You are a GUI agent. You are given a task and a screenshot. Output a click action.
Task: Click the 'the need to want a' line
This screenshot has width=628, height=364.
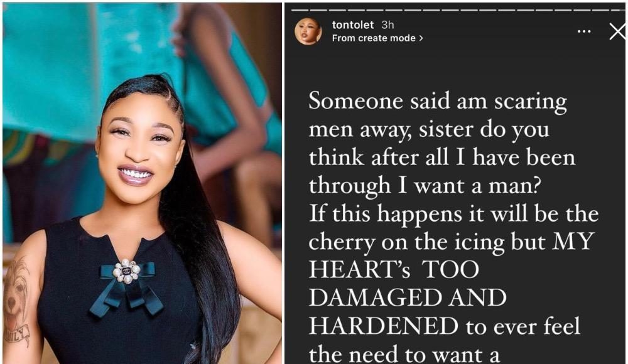click(404, 355)
